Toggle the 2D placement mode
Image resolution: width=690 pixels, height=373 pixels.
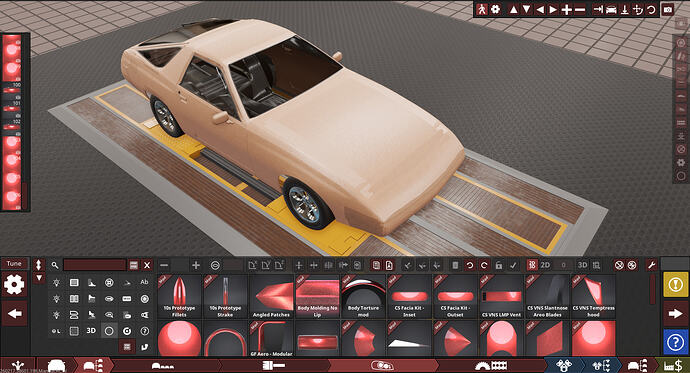pos(545,265)
